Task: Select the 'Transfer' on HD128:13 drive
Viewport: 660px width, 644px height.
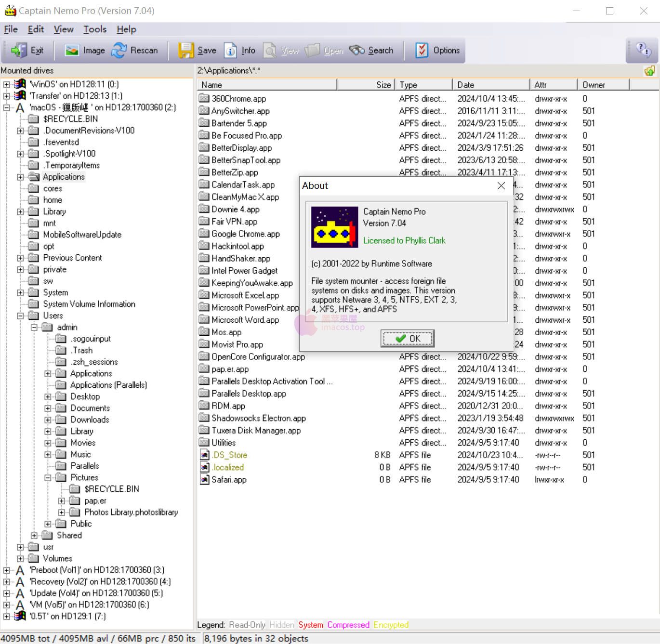Action: click(x=76, y=96)
